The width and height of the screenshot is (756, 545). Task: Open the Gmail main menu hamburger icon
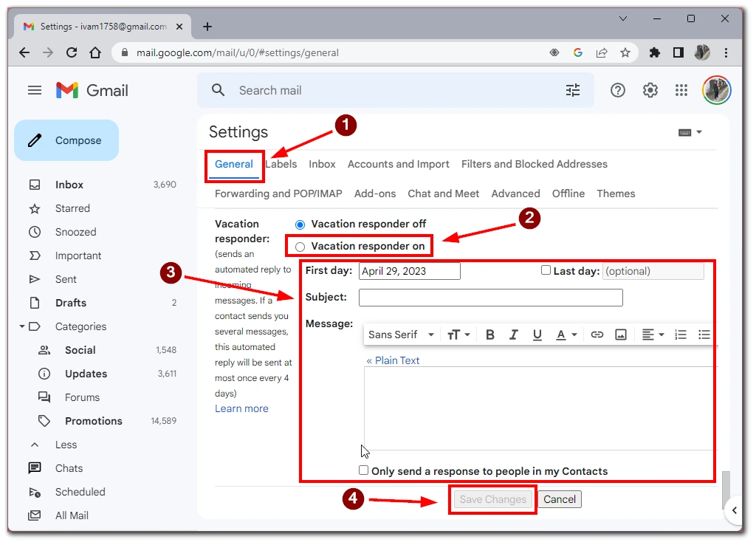35,90
